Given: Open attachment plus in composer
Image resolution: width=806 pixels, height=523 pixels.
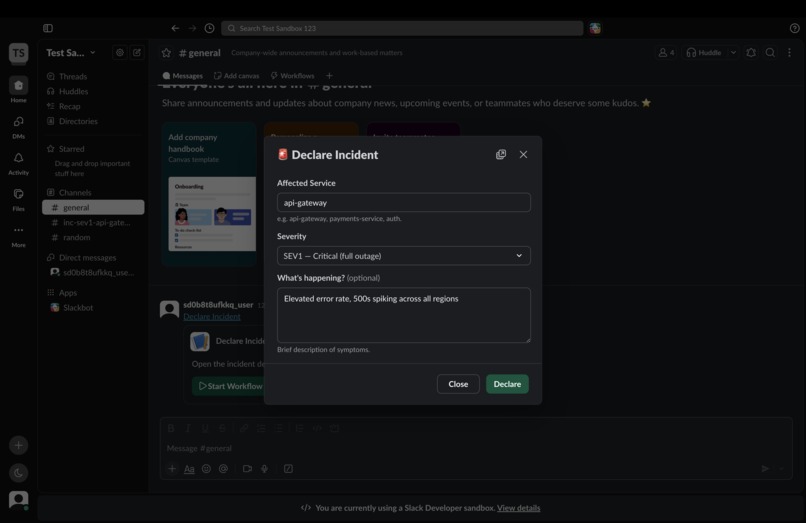Looking at the screenshot, I should point(172,468).
